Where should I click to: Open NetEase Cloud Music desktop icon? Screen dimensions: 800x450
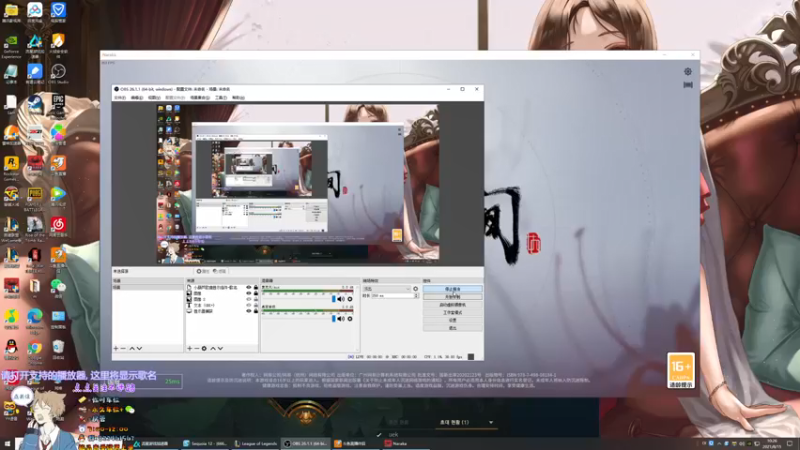pos(58,227)
